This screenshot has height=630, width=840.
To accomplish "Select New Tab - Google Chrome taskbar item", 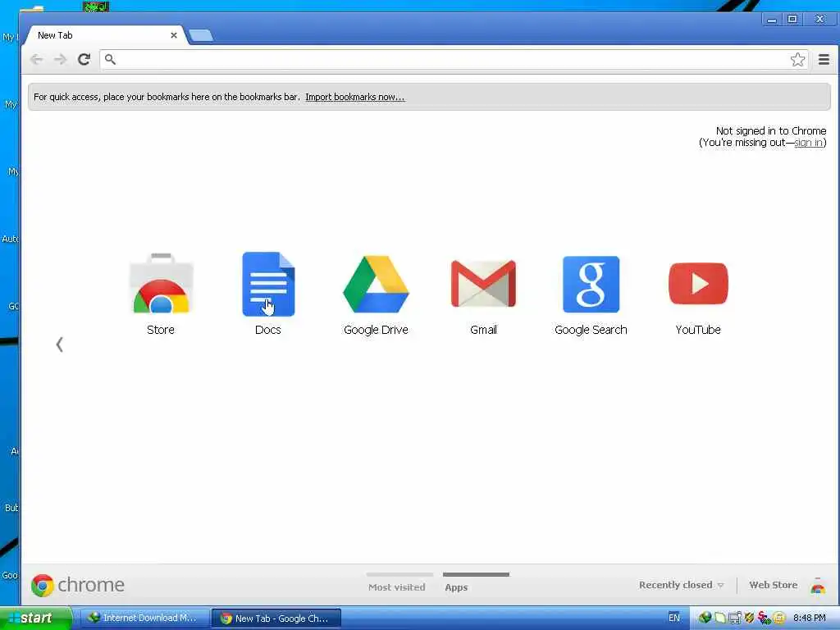I will click(x=276, y=619).
